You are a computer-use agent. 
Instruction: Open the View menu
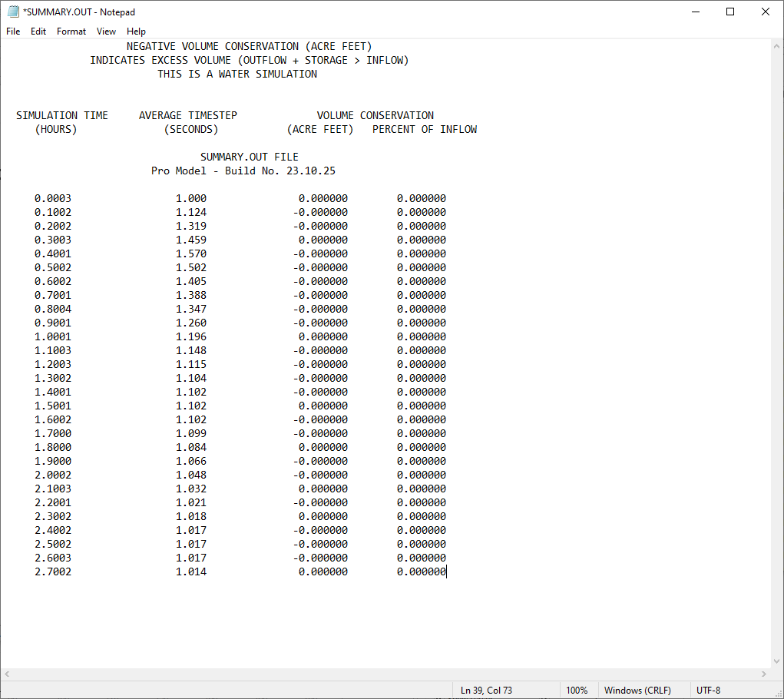coord(107,31)
